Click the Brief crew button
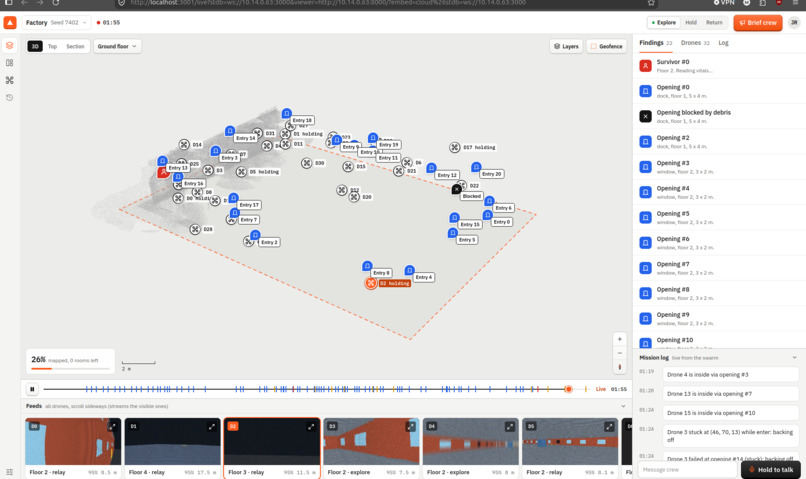Screen dimensions: 806x479 (x=758, y=23)
